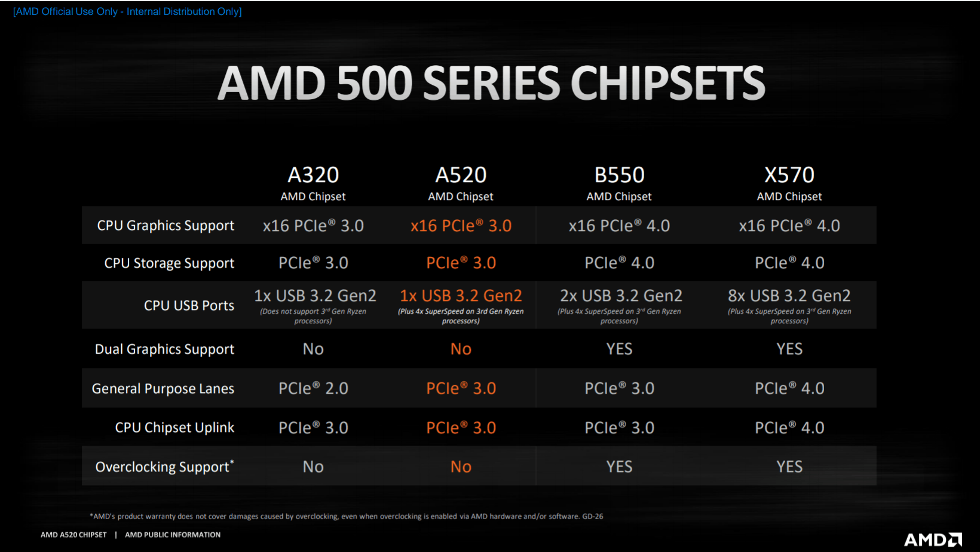The height and width of the screenshot is (552, 980).
Task: Click the AMD logo in the corner
Action: coord(932,539)
